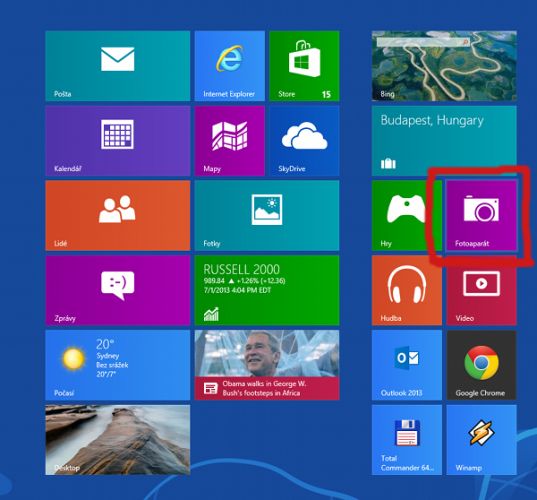Open the Mapy maps tile

230,141
